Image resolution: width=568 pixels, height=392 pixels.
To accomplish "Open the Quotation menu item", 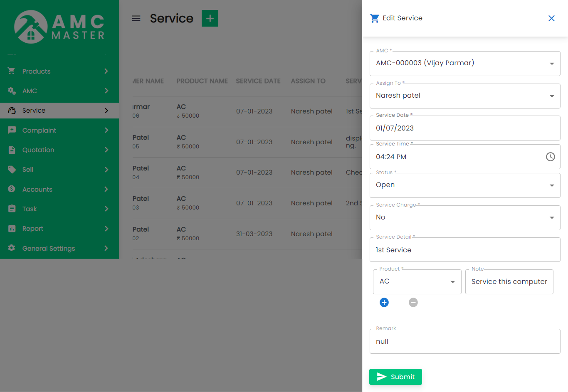I will tap(38, 150).
